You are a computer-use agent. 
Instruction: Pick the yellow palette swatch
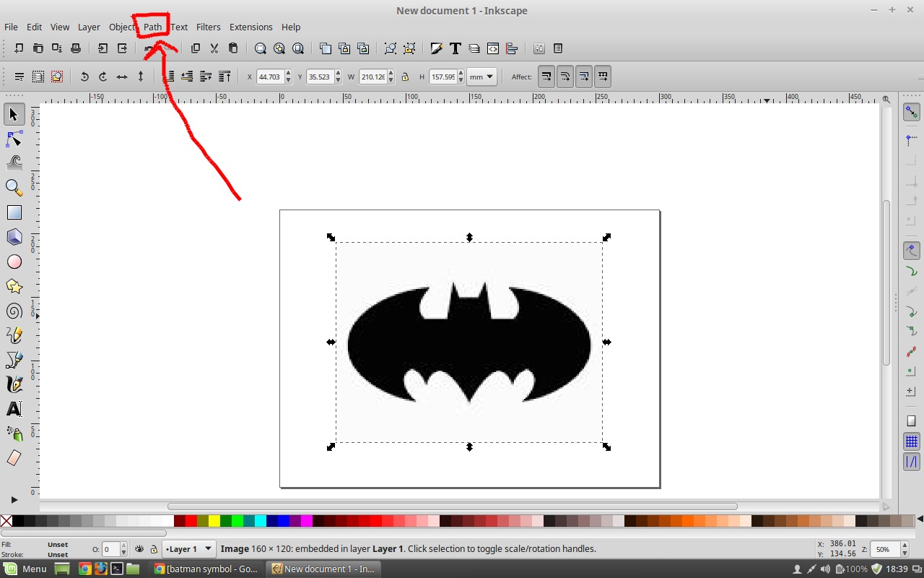tap(214, 520)
